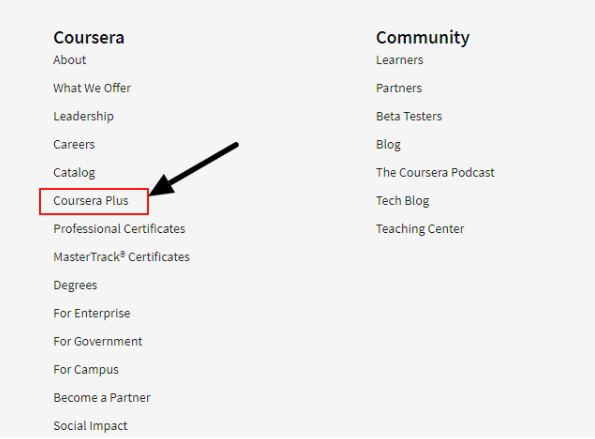Go to the Blog link
The width and height of the screenshot is (595, 439).
pos(388,145)
